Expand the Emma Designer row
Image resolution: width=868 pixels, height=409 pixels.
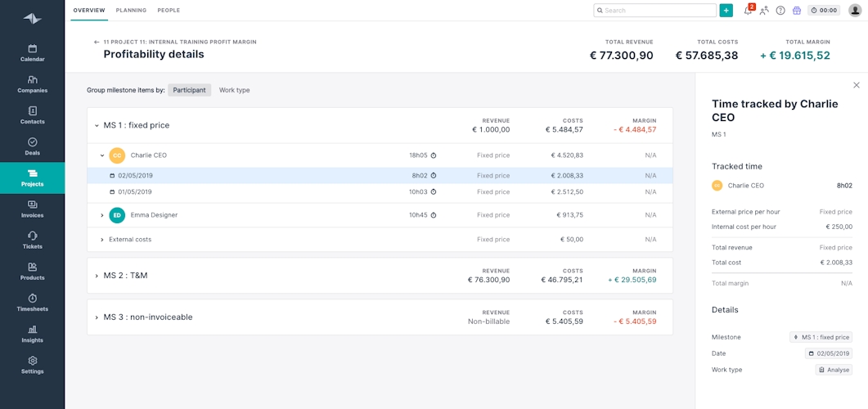(102, 215)
